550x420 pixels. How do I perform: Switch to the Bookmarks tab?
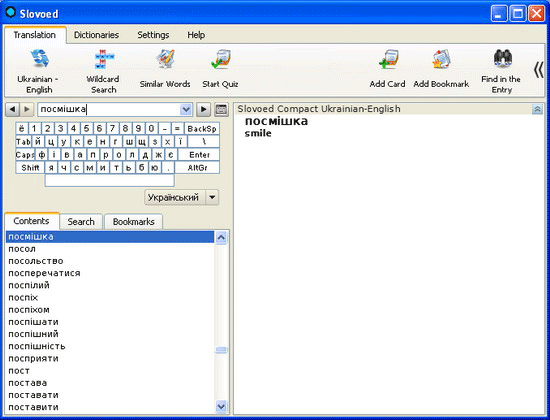point(134,222)
